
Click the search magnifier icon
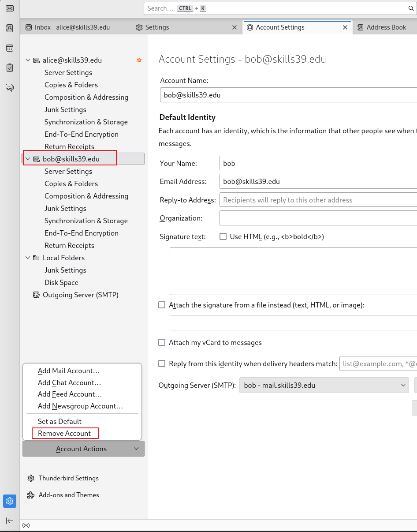coord(411,8)
